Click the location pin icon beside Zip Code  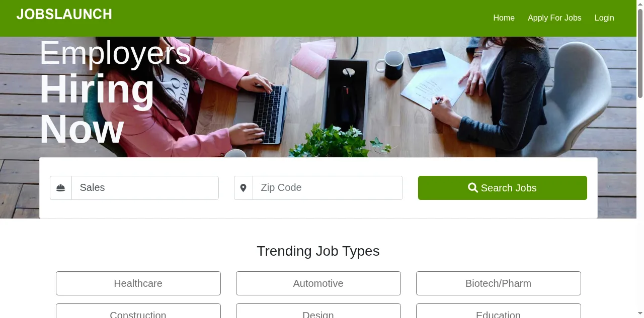click(x=244, y=188)
